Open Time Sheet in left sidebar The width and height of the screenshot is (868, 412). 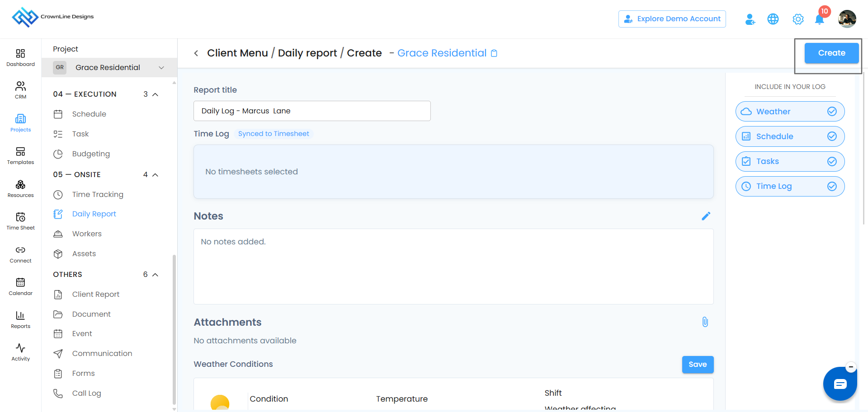(x=20, y=221)
